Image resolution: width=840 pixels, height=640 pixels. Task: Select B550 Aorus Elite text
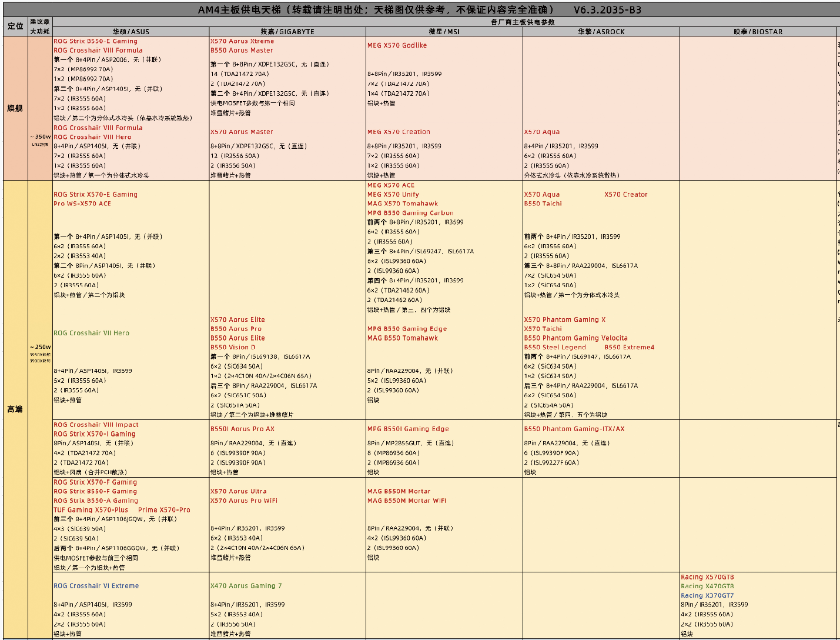point(237,338)
